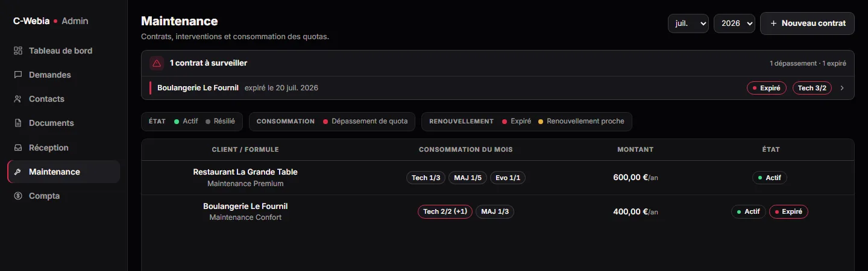Open Restaurant La Grande Table contract row

click(498, 178)
